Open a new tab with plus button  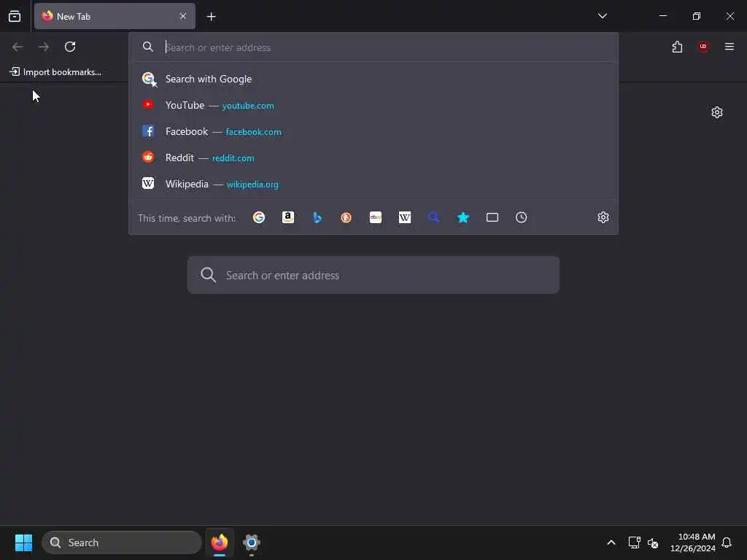(x=212, y=17)
